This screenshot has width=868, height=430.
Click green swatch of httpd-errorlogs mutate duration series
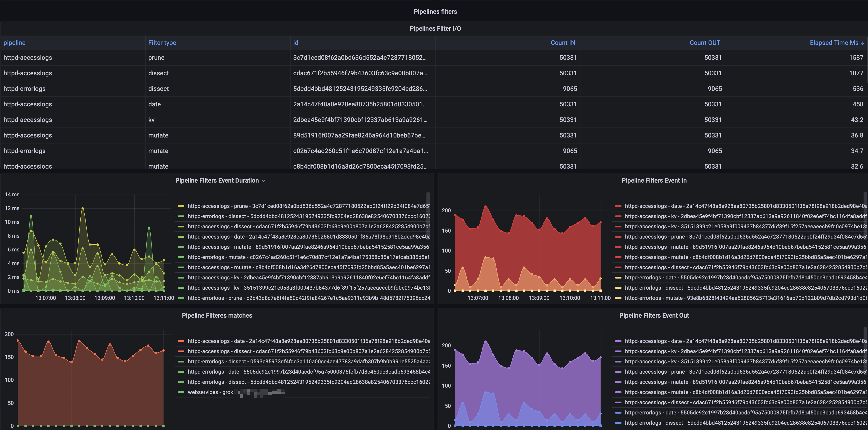click(181, 257)
